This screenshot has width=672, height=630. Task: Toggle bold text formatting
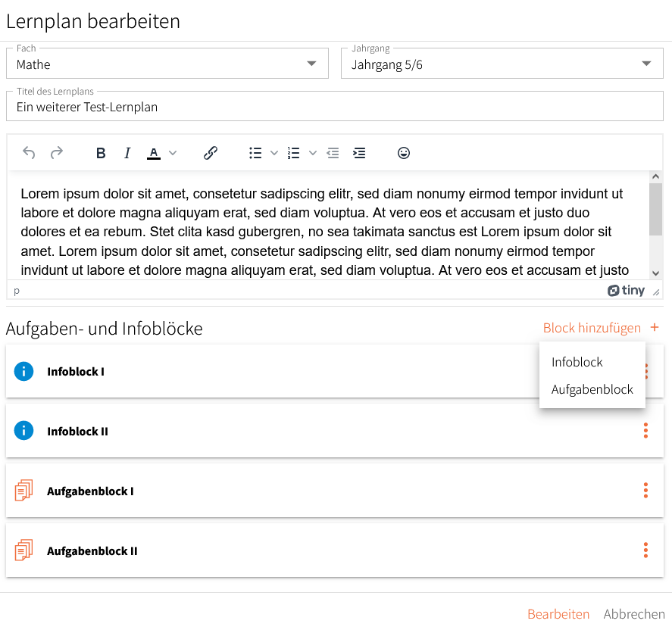coord(101,153)
